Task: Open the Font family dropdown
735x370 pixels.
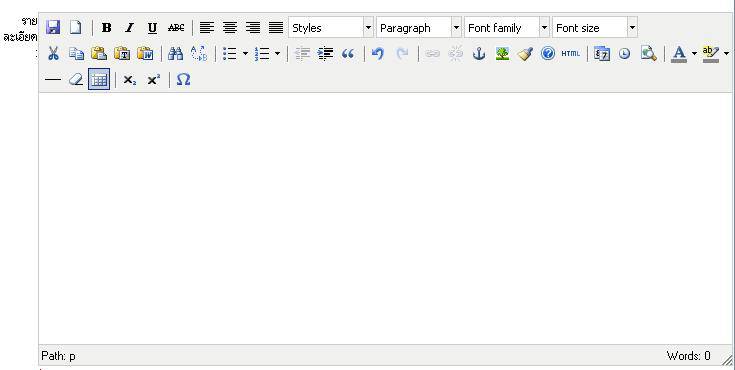Action: coord(507,28)
